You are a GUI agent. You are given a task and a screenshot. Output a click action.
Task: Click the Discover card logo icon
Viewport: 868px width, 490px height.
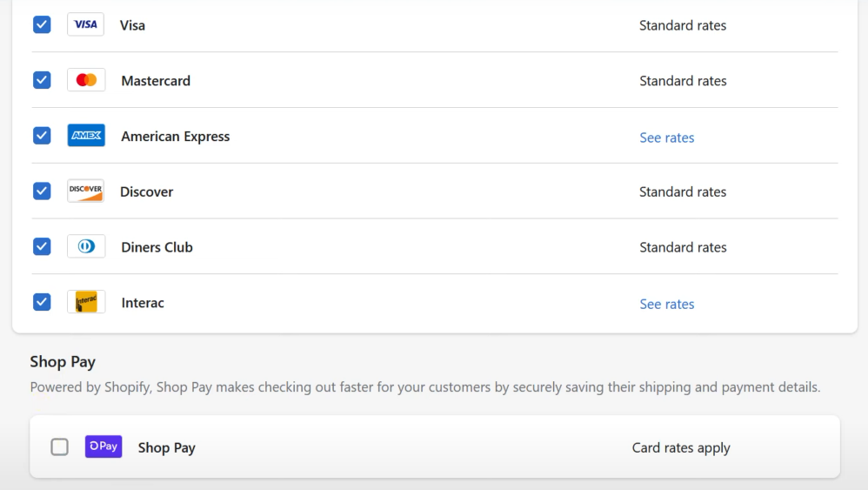point(86,191)
